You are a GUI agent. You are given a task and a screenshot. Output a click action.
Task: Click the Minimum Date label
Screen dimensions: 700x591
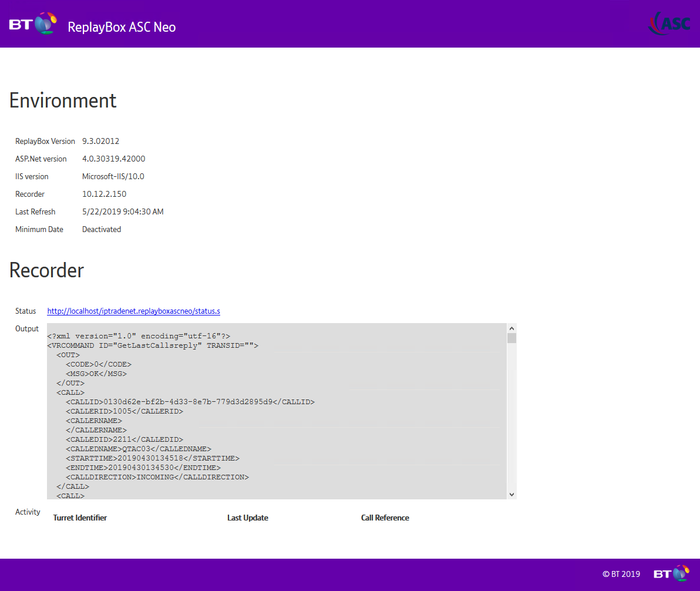coord(39,229)
